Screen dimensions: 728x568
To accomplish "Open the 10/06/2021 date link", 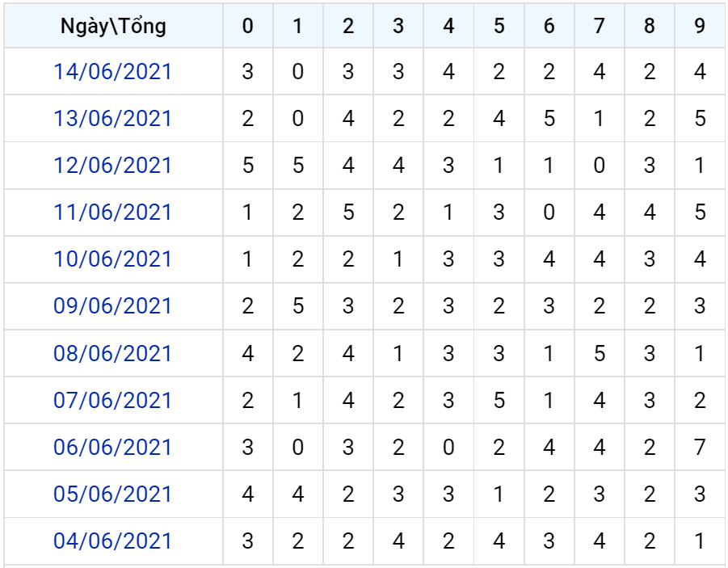I will [113, 259].
